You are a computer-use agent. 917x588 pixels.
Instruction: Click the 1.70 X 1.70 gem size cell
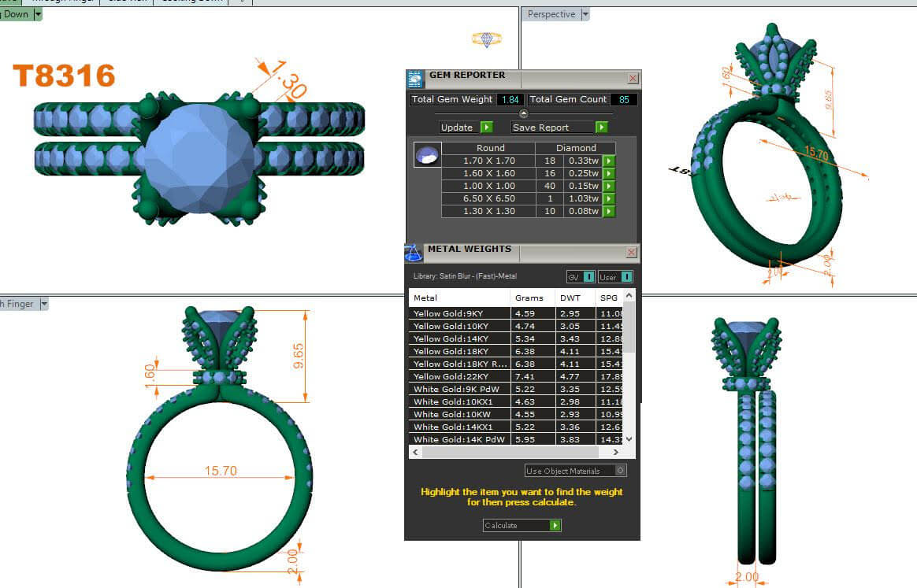click(x=489, y=161)
